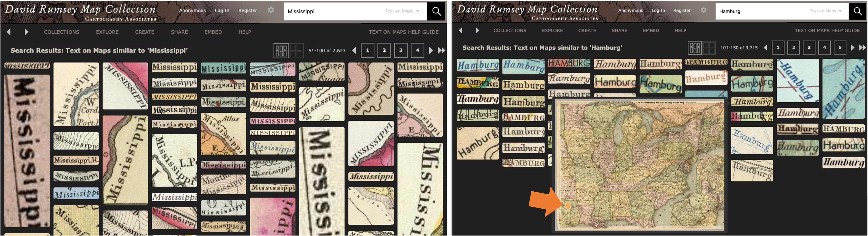Viewport: 868px width, 236px height.
Task: Go to next results page in Hamburg window
Action: [x=853, y=47]
